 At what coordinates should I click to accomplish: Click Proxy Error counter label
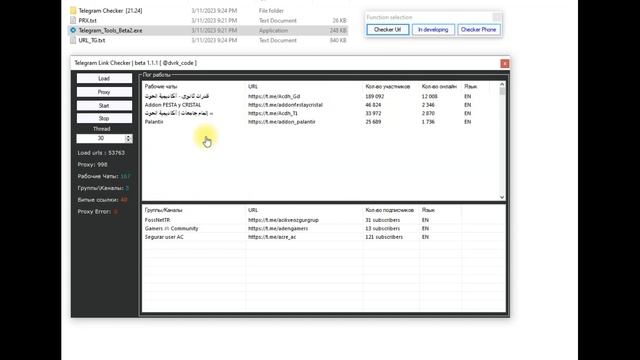click(98, 212)
